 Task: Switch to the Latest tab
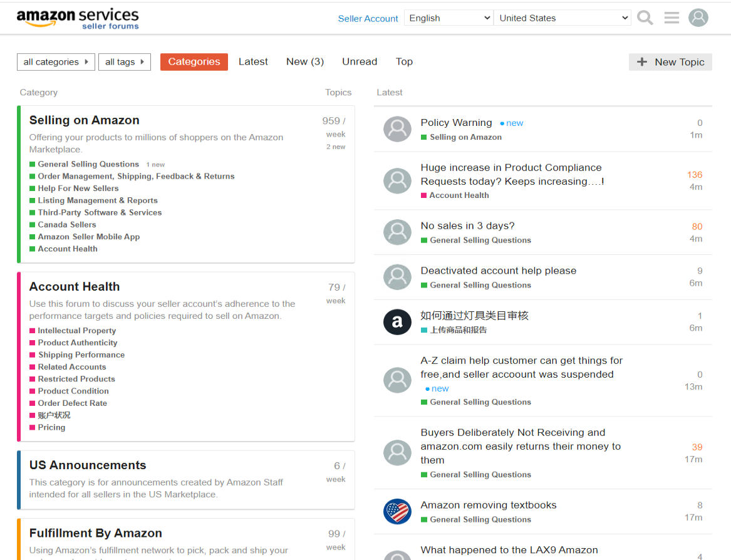253,61
